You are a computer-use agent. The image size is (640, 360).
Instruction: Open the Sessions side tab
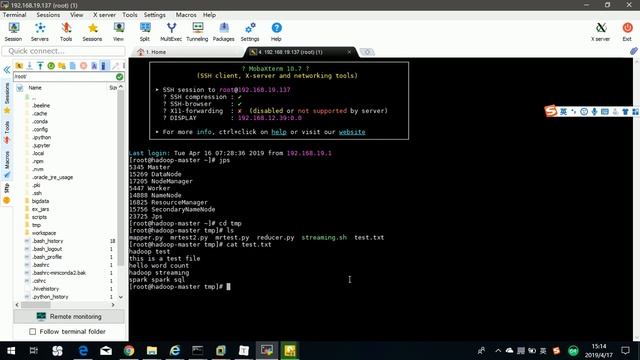[7, 97]
